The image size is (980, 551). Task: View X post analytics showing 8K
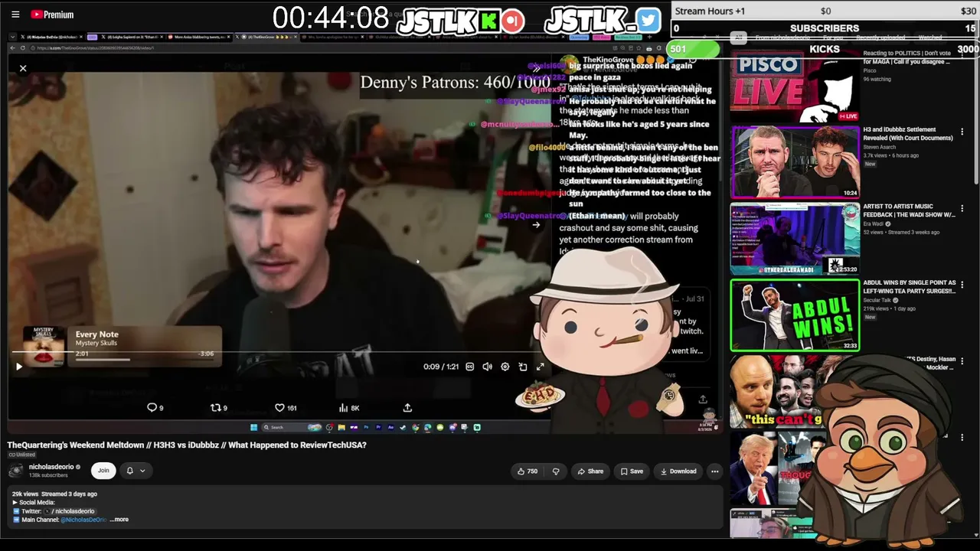pyautogui.click(x=349, y=408)
